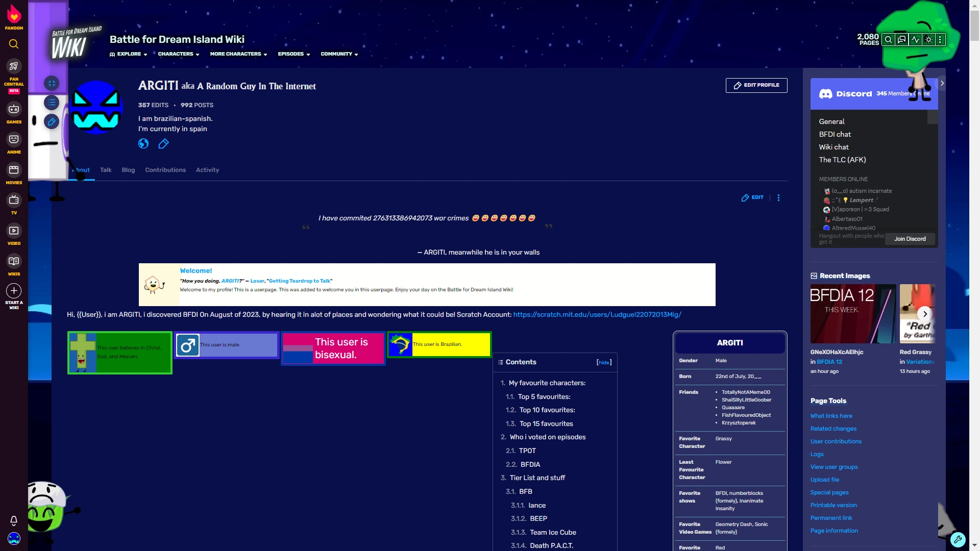Open the Community menu dropdown

coord(338,54)
